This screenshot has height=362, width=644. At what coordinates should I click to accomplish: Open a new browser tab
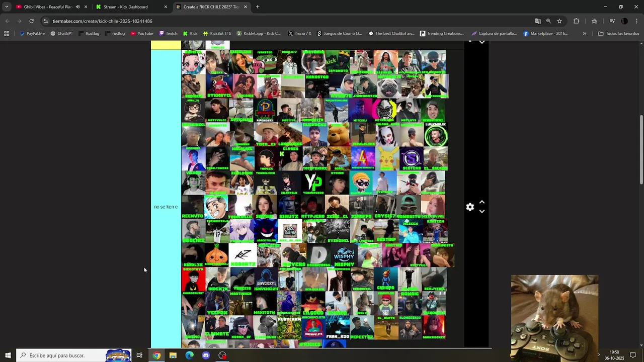(x=258, y=7)
